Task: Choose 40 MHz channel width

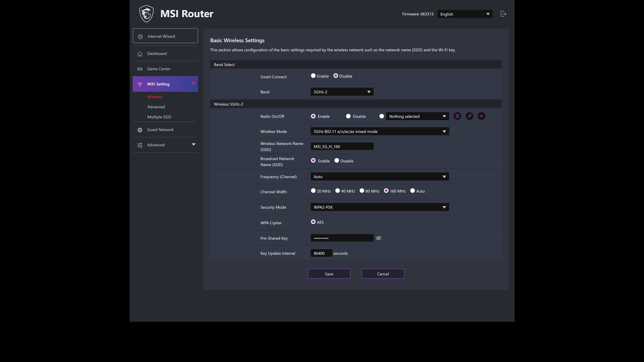Action: click(337, 191)
